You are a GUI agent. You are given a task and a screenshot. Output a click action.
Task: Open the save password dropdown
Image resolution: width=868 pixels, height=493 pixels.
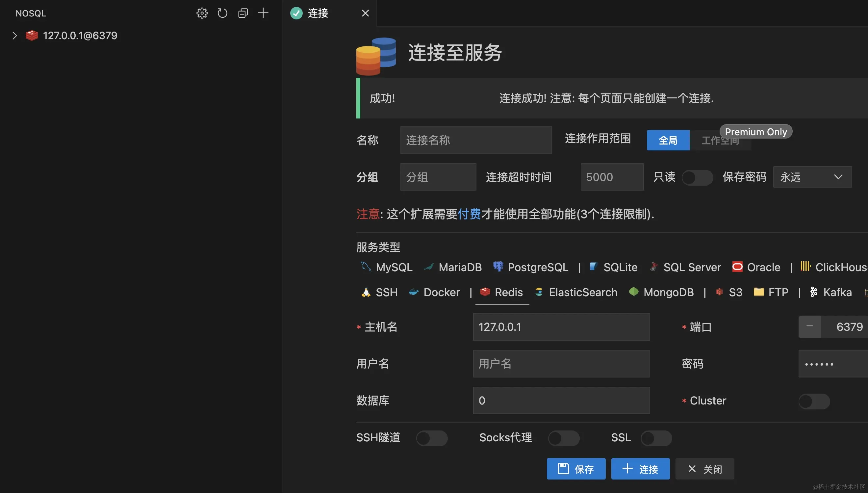point(812,177)
